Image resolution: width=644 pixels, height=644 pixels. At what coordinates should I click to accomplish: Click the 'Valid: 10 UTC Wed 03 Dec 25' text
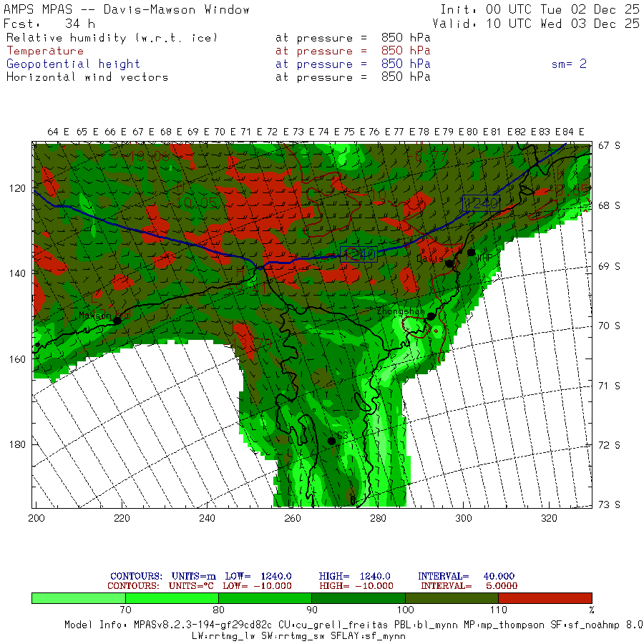(535, 24)
